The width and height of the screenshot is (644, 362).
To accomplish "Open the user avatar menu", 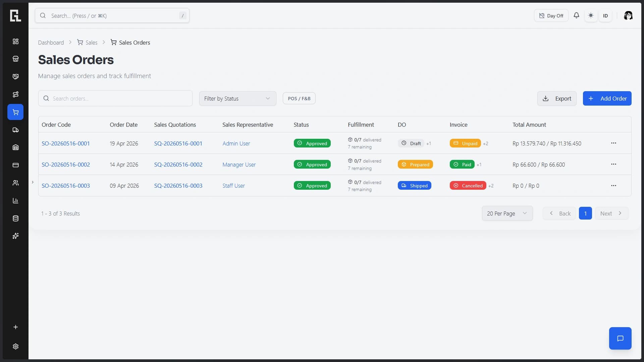I will 628,15.
